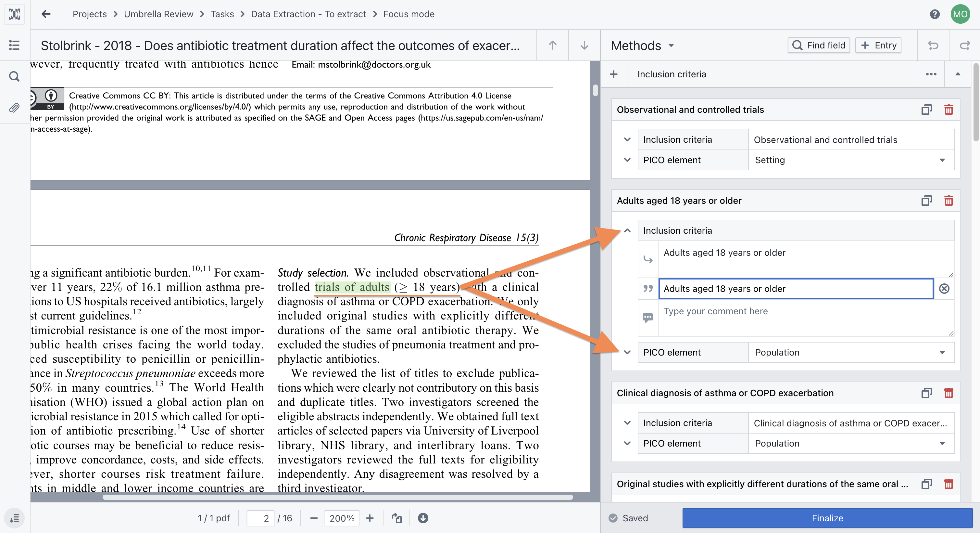Rotate the PDF page
Screen dimensions: 980x533
tap(396, 518)
